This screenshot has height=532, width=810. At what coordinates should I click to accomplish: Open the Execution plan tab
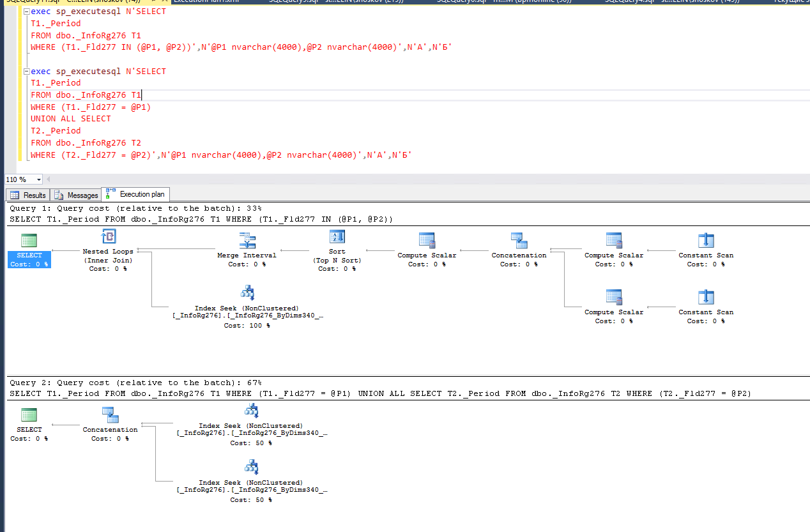[135, 194]
